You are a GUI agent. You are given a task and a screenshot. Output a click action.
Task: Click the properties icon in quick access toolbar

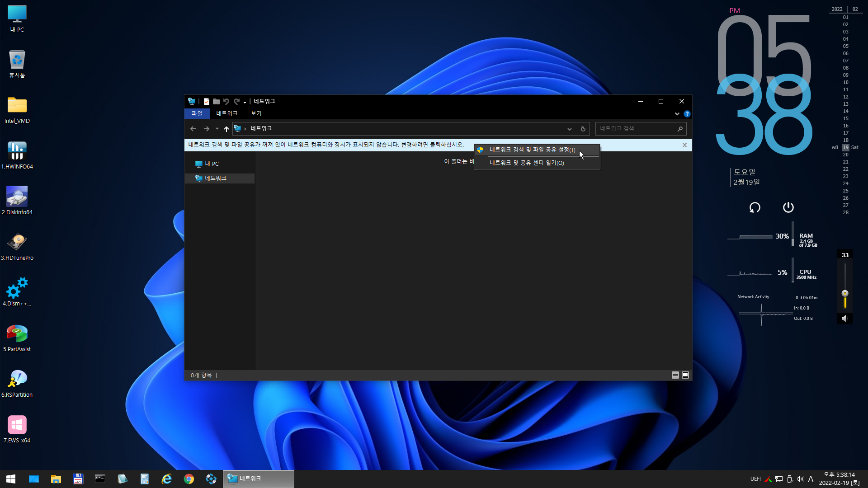[207, 102]
